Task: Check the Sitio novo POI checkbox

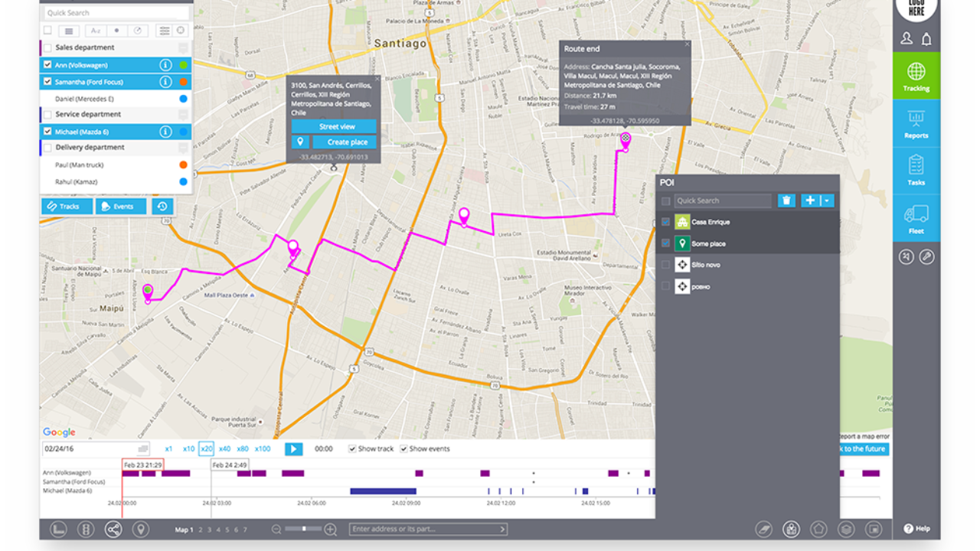Action: [665, 265]
